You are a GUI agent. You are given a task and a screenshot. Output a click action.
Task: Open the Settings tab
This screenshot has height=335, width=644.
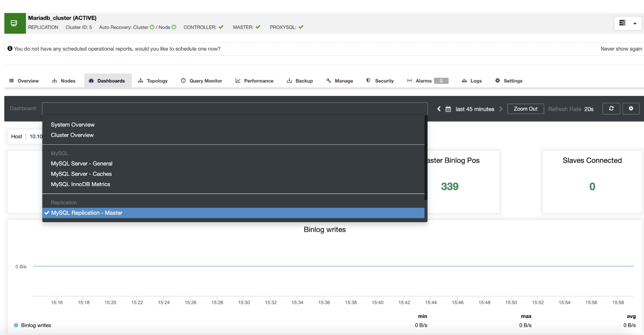point(509,81)
